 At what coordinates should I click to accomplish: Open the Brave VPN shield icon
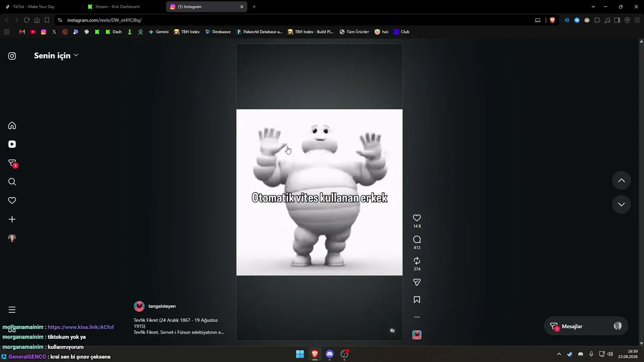[x=627, y=20]
